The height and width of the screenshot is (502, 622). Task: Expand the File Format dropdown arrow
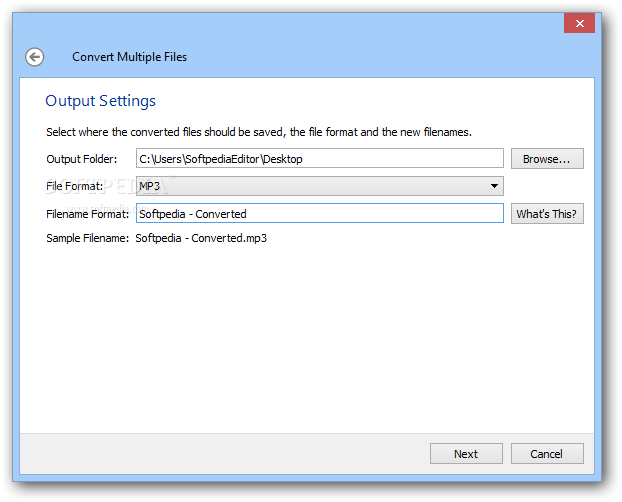[x=494, y=186]
